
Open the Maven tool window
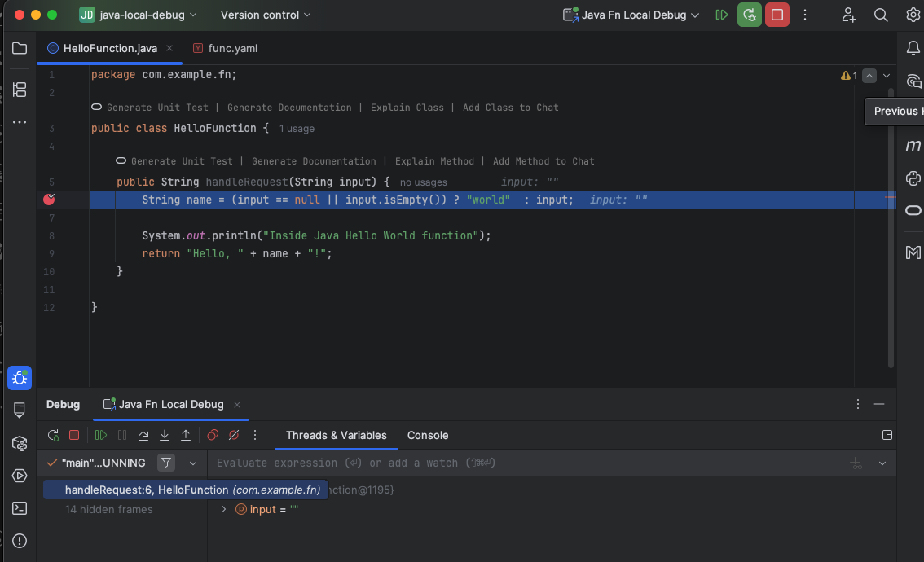[x=913, y=145]
